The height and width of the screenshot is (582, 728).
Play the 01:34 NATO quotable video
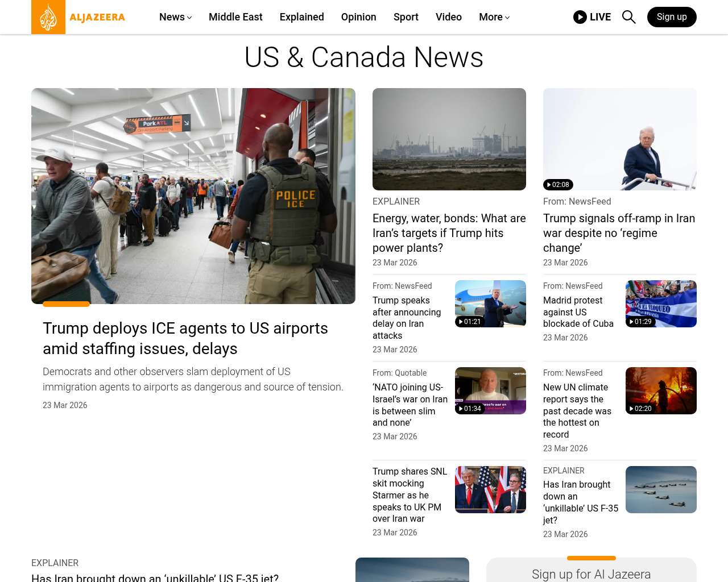470,409
